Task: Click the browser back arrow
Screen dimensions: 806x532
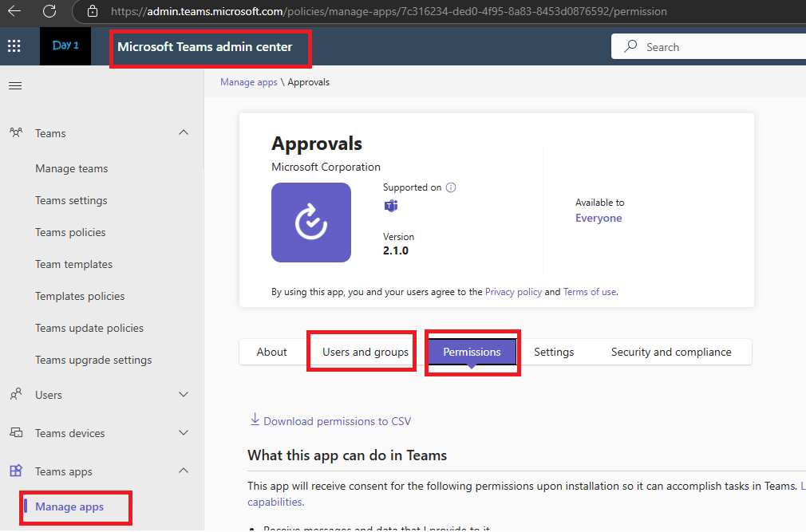Action: click(14, 11)
